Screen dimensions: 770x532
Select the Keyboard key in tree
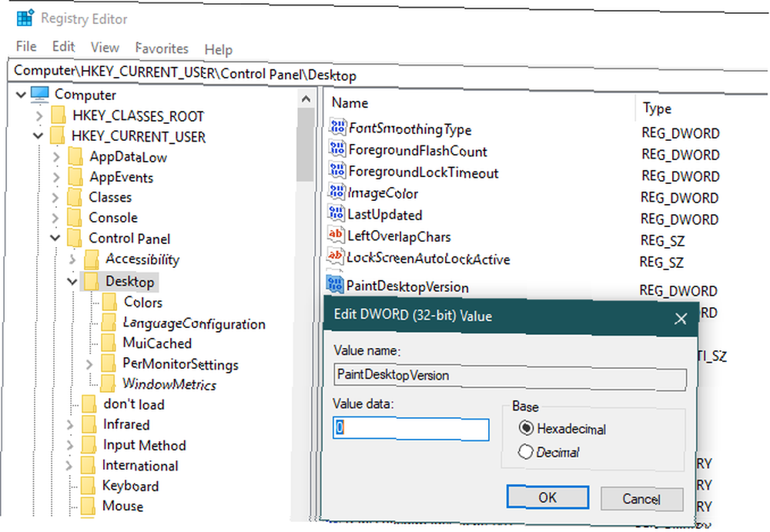(x=130, y=485)
